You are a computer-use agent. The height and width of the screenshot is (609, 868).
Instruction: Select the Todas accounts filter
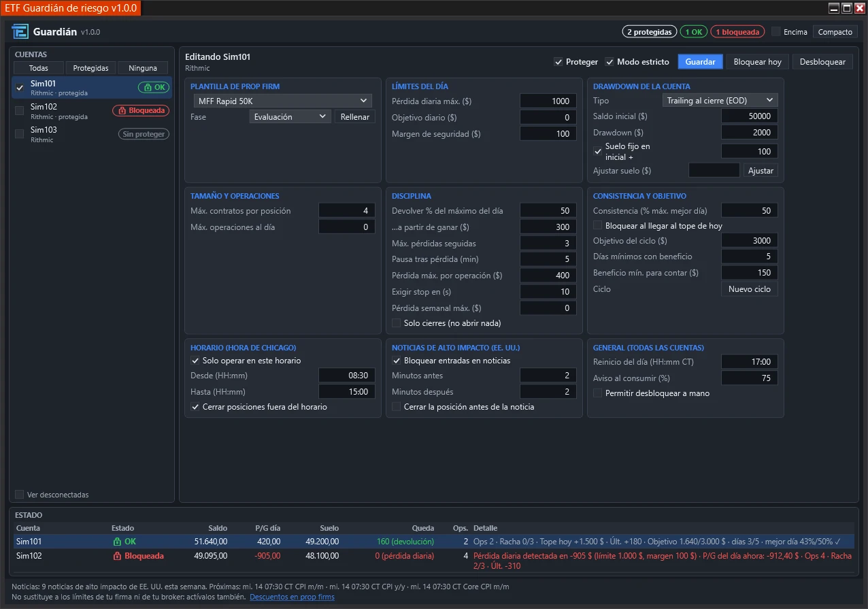[x=39, y=68]
